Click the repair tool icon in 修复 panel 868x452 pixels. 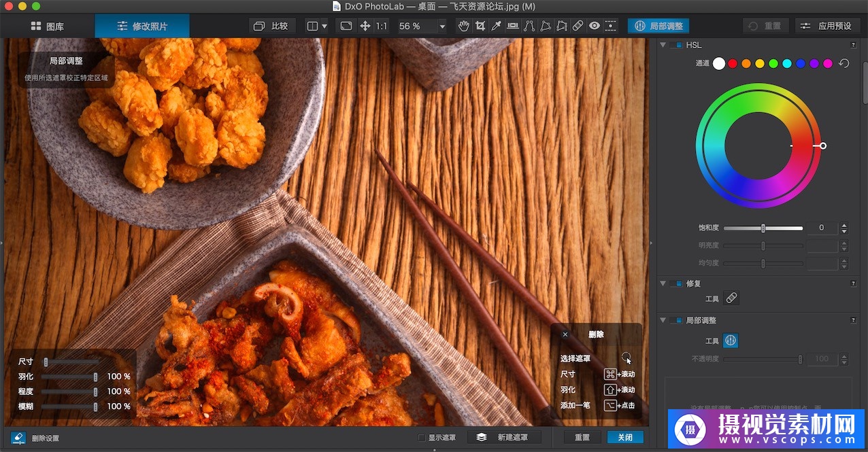pos(731,298)
